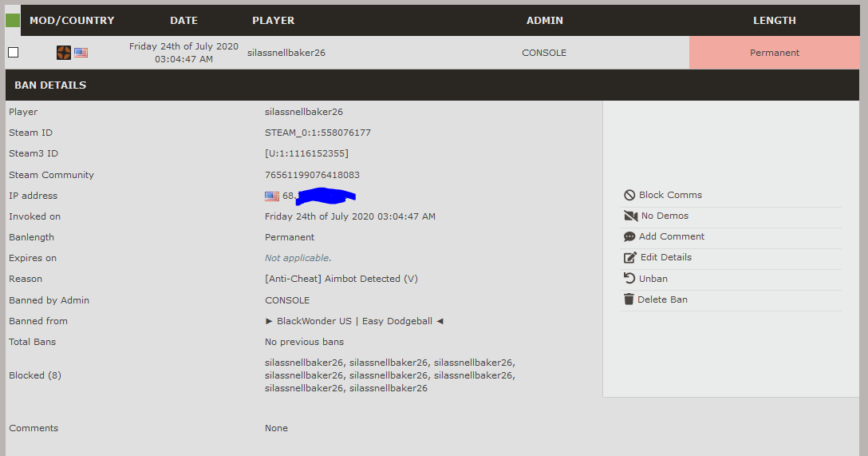This screenshot has height=456, width=868.
Task: Click the No previous bans text
Action: pyautogui.click(x=305, y=342)
